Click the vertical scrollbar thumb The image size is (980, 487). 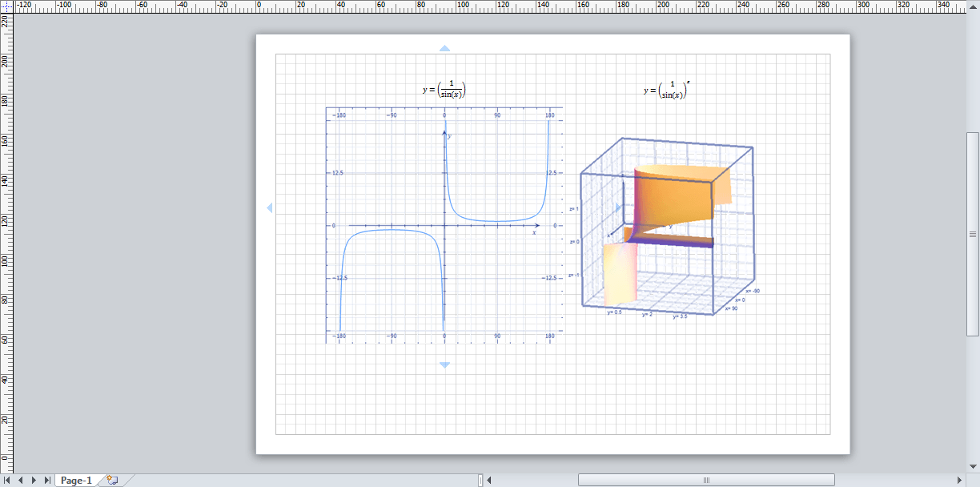[973, 233]
